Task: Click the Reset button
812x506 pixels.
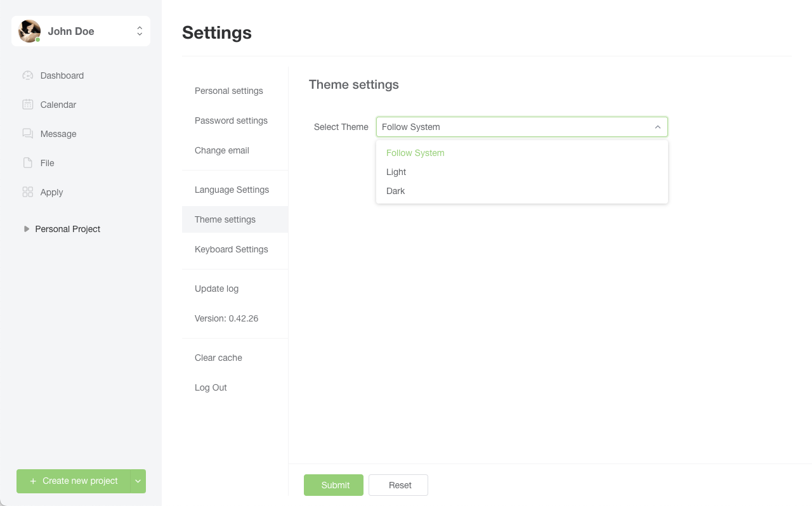Action: coord(398,485)
